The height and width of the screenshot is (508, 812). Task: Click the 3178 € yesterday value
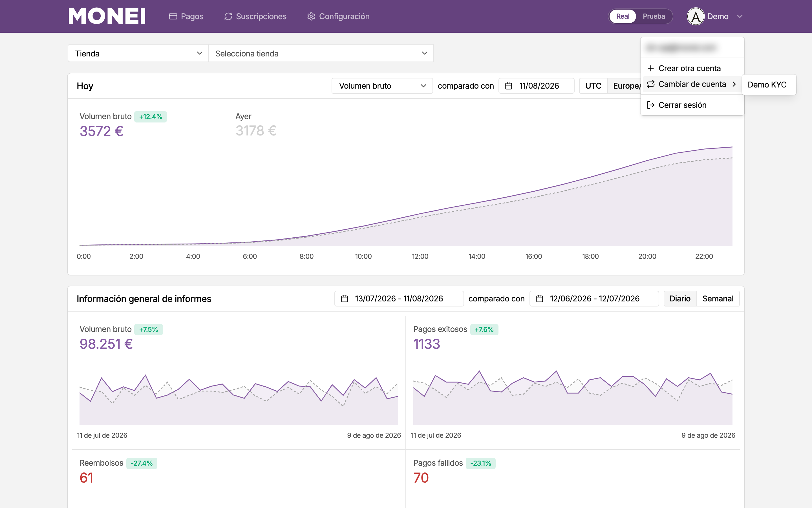click(x=256, y=131)
